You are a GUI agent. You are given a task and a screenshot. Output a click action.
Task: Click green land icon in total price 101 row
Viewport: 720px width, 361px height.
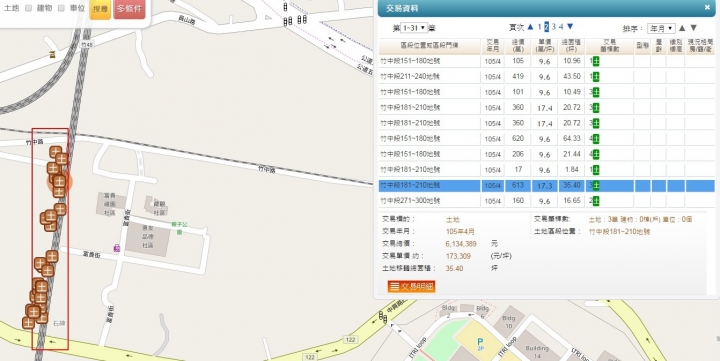pyautogui.click(x=596, y=92)
